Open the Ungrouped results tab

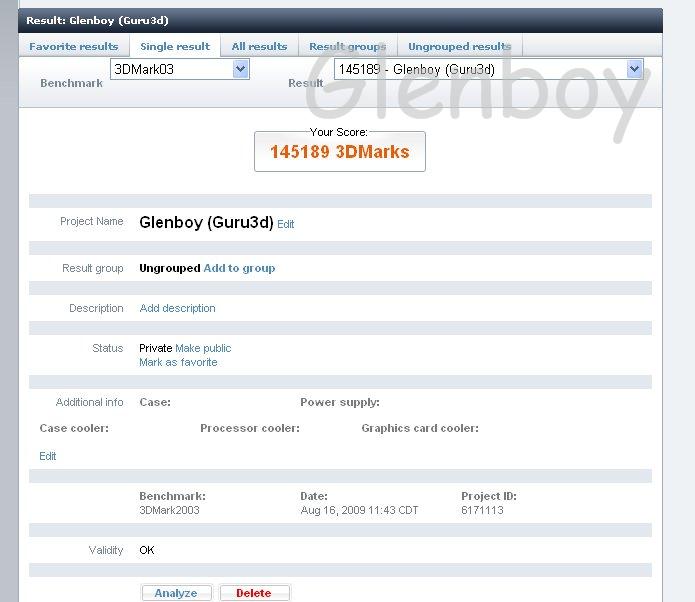[x=459, y=46]
